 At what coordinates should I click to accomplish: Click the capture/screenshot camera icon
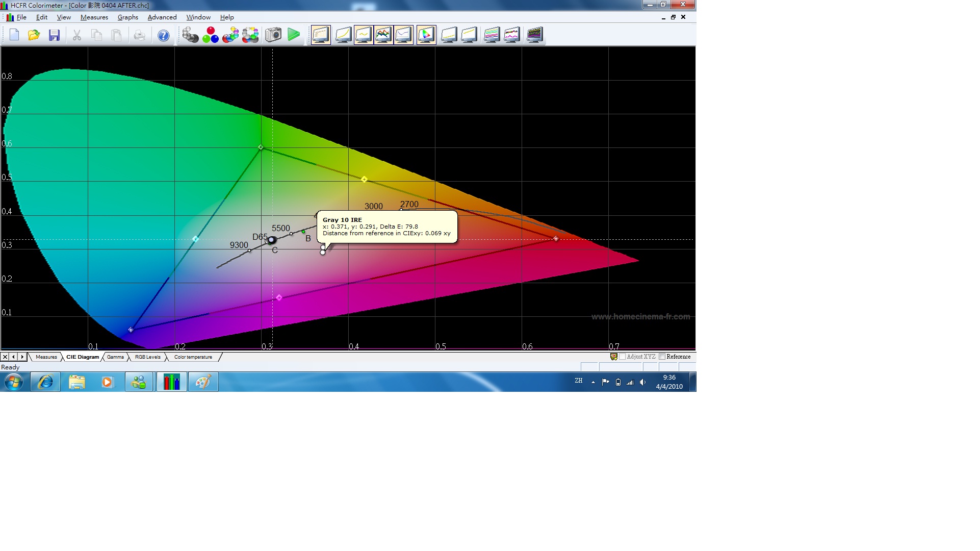pos(273,35)
